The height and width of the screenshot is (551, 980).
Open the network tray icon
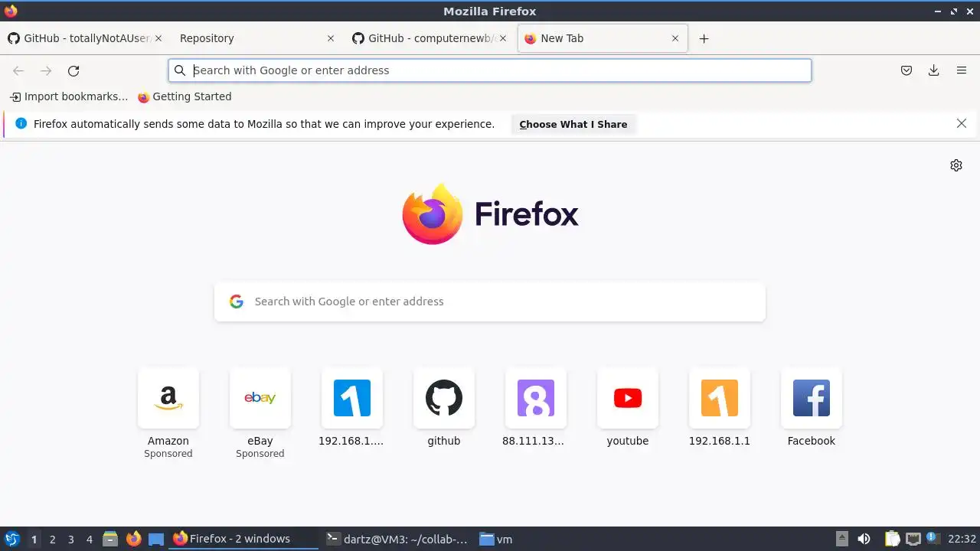(x=913, y=540)
